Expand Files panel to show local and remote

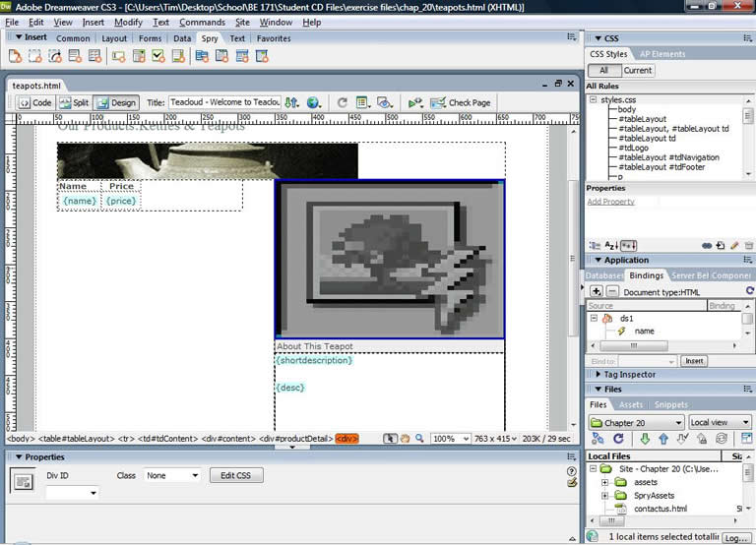746,439
